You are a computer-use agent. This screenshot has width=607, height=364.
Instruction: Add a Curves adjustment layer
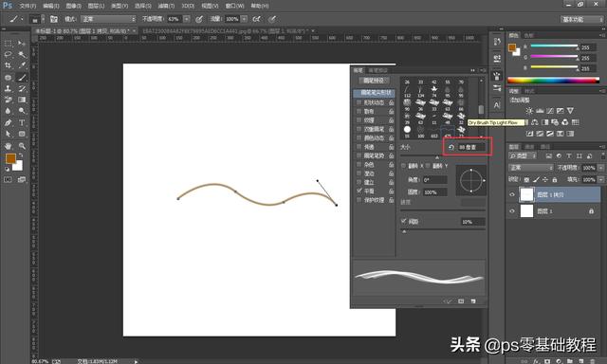click(550, 111)
